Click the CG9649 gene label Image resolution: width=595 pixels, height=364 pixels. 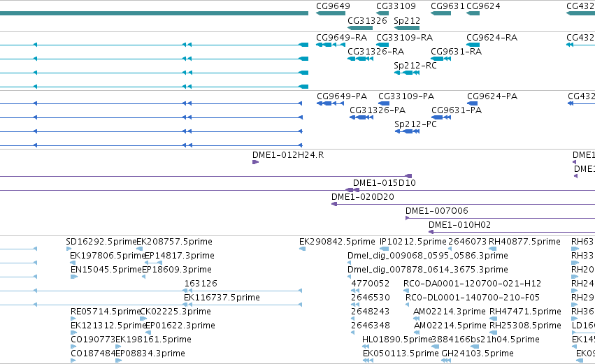(334, 6)
